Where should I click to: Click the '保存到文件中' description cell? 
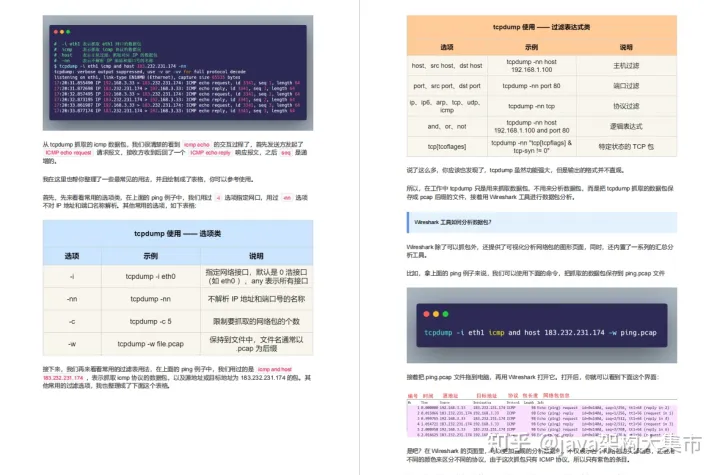click(257, 344)
